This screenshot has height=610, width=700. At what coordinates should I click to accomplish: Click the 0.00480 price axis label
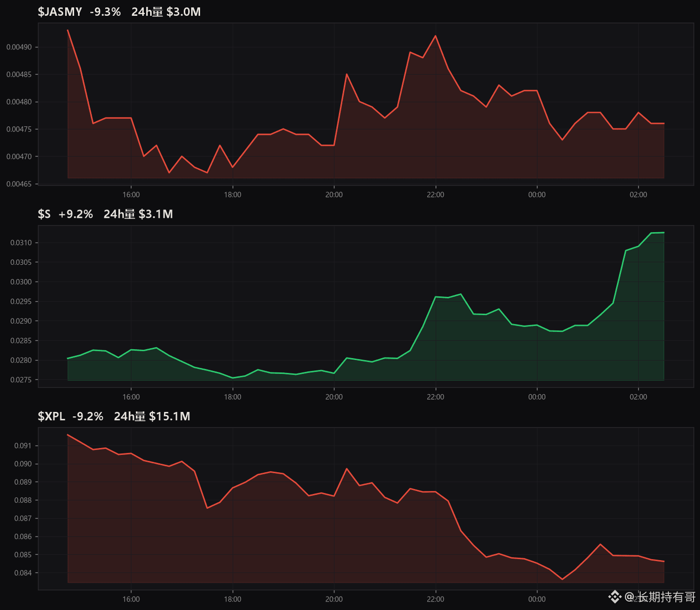19,102
